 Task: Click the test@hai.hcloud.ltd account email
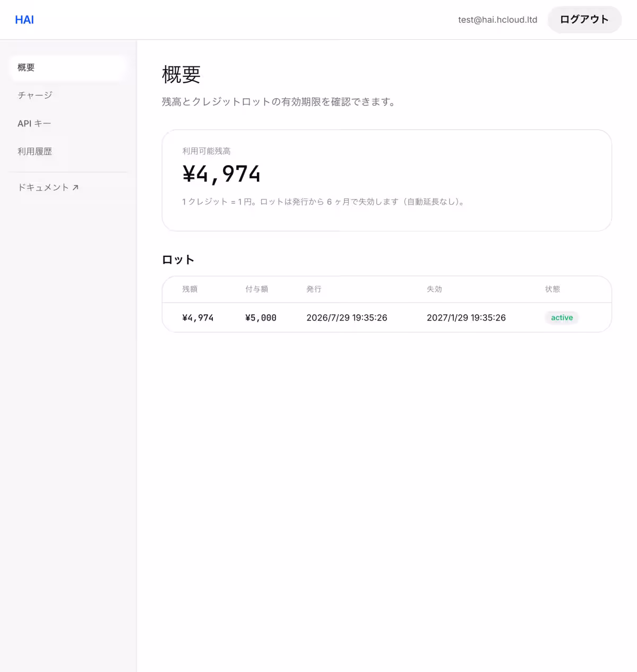[497, 20]
